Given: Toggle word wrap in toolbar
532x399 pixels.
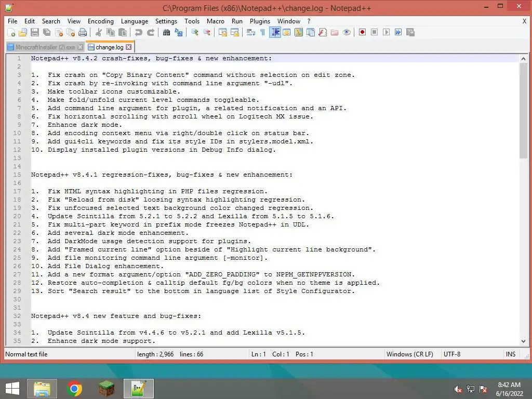Looking at the screenshot, I should pyautogui.click(x=251, y=32).
